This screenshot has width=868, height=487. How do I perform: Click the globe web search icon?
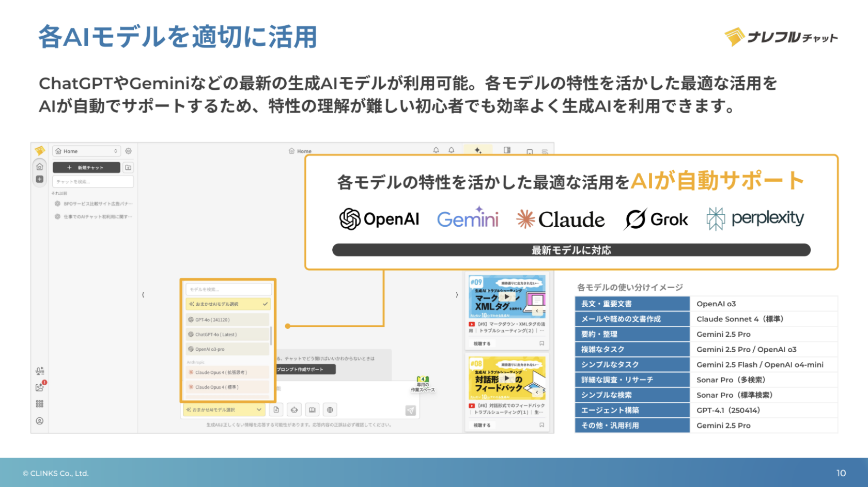[330, 410]
